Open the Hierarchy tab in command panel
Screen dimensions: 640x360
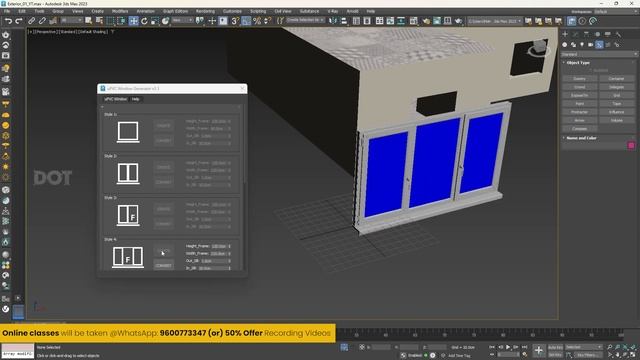[586, 35]
